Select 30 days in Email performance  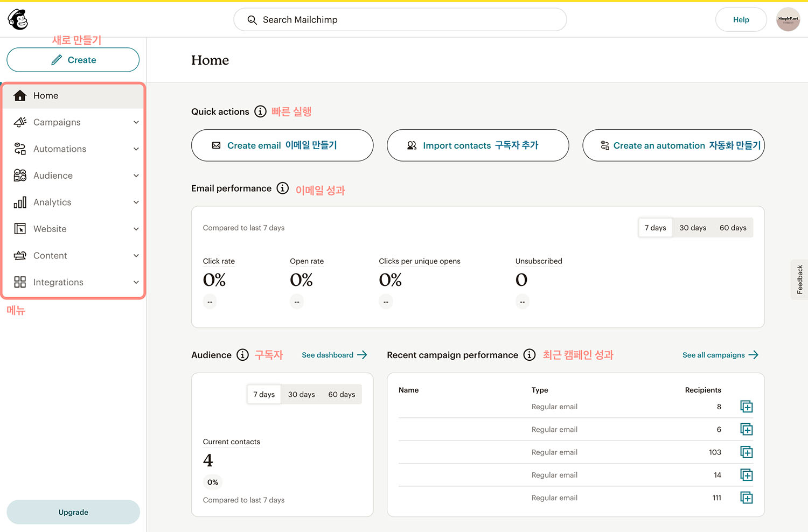pos(693,228)
